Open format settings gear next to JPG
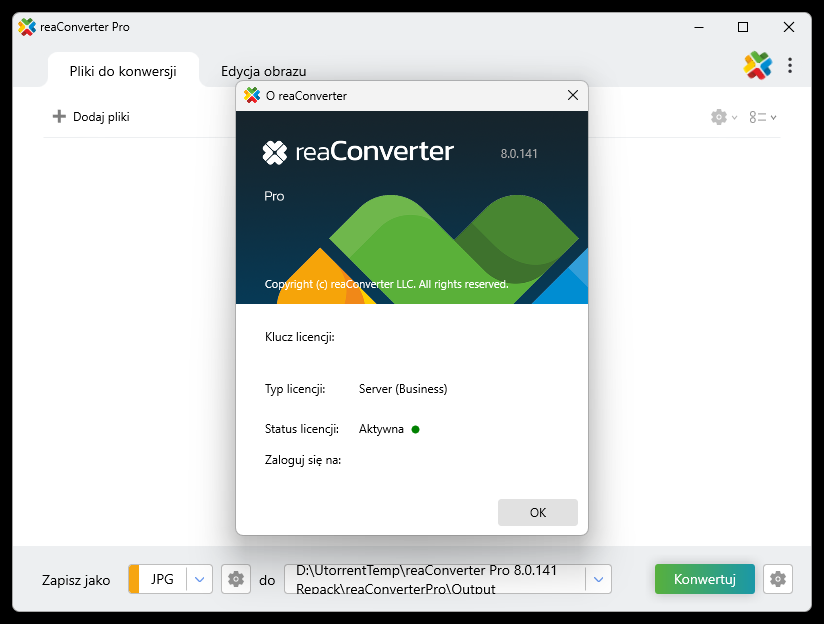Screen dimensions: 824x624 235,579
